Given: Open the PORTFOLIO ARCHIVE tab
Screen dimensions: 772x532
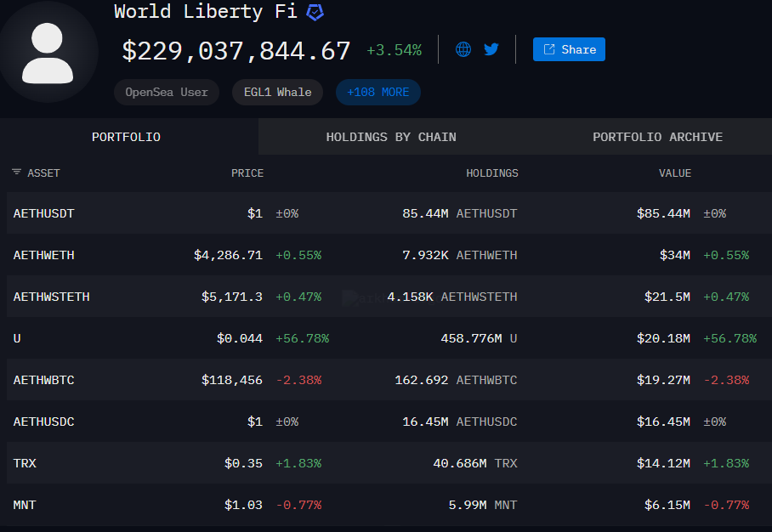Looking at the screenshot, I should coord(657,137).
